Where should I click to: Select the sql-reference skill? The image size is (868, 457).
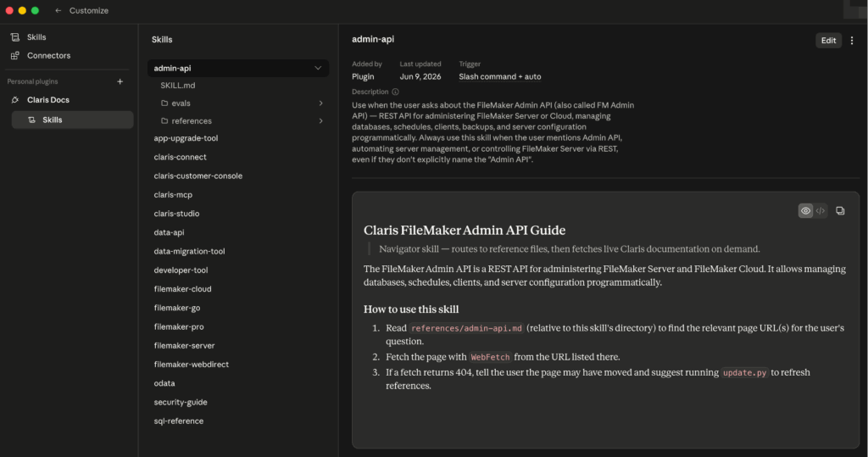179,421
